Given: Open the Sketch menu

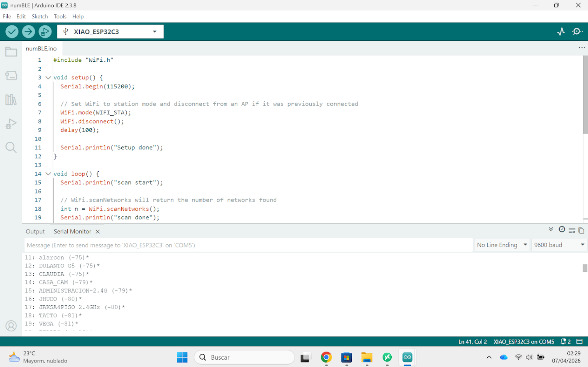Looking at the screenshot, I should pyautogui.click(x=40, y=16).
